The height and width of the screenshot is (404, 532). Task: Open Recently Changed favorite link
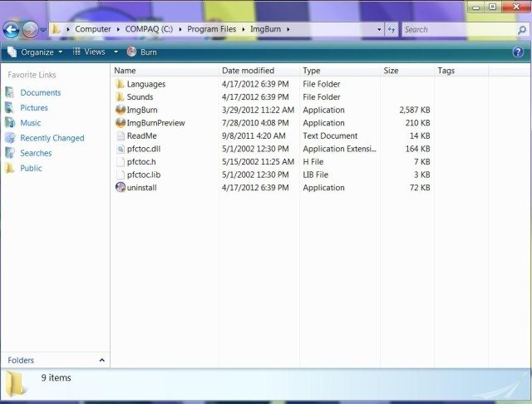pyautogui.click(x=52, y=138)
